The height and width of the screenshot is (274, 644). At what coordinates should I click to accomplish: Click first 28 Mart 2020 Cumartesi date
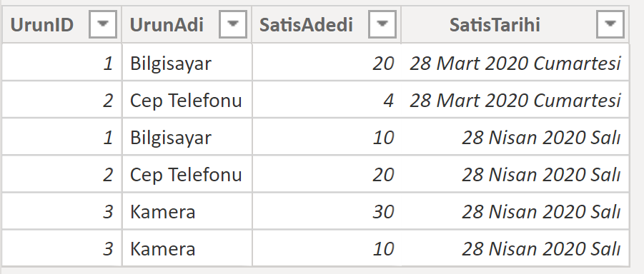pyautogui.click(x=515, y=63)
